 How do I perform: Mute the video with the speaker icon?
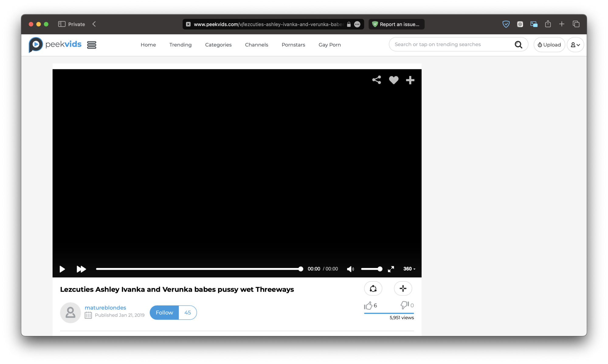tap(350, 269)
